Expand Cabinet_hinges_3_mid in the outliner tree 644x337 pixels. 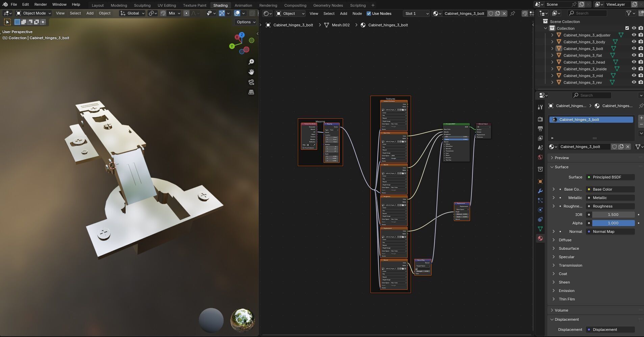[552, 76]
